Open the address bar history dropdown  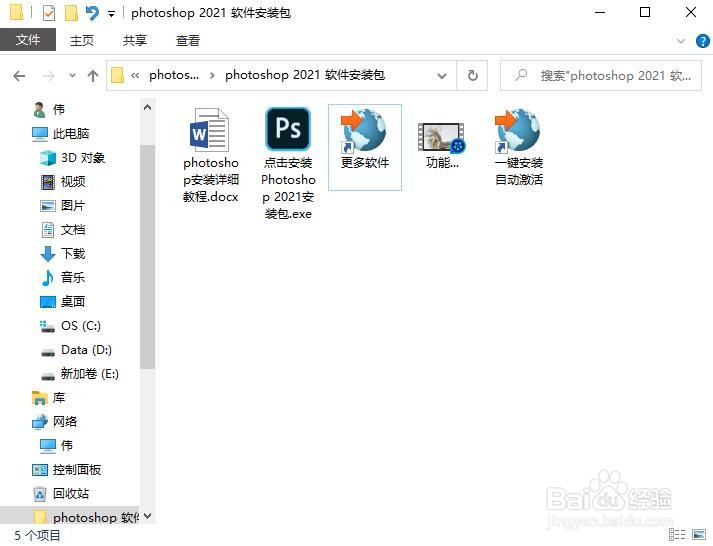click(x=442, y=75)
